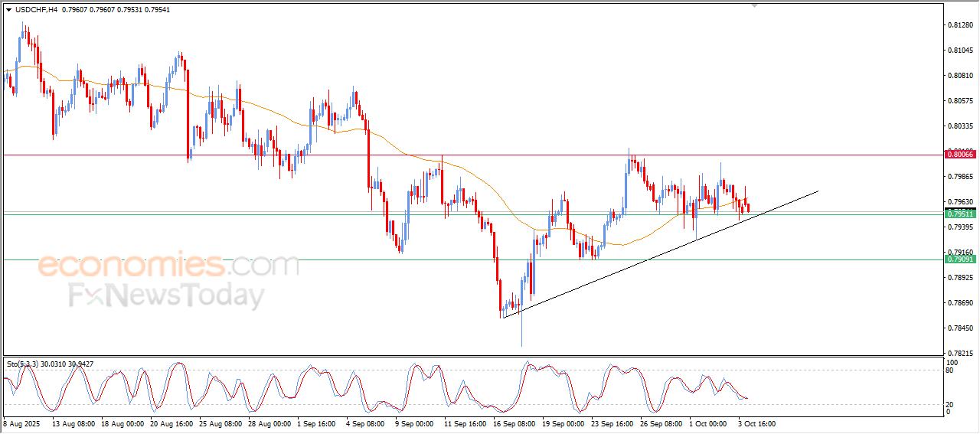980x434 pixels.
Task: Click the 0.81280 price scale value
Action: tap(960, 25)
